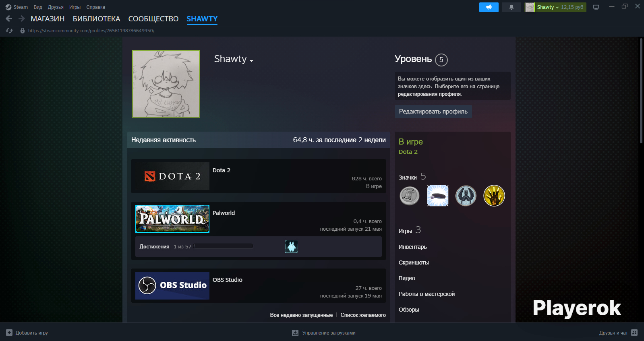This screenshot has height=341, width=644.
Task: Open the Dota 2 game logo
Action: [172, 176]
